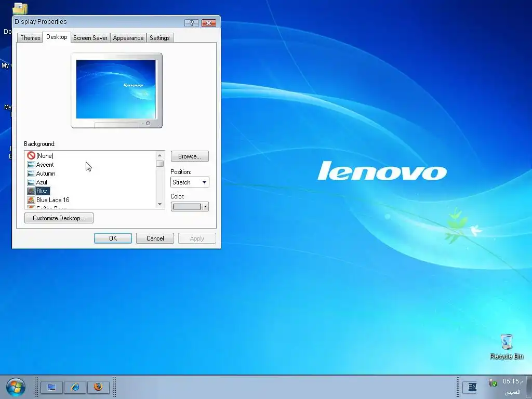Select the Ascent text entry
The width and height of the screenshot is (532, 399).
(45, 165)
